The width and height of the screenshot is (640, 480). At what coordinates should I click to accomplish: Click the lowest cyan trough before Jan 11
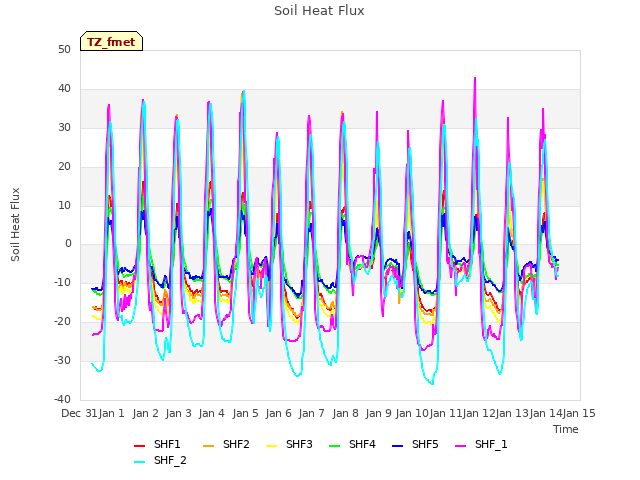pyautogui.click(x=432, y=384)
